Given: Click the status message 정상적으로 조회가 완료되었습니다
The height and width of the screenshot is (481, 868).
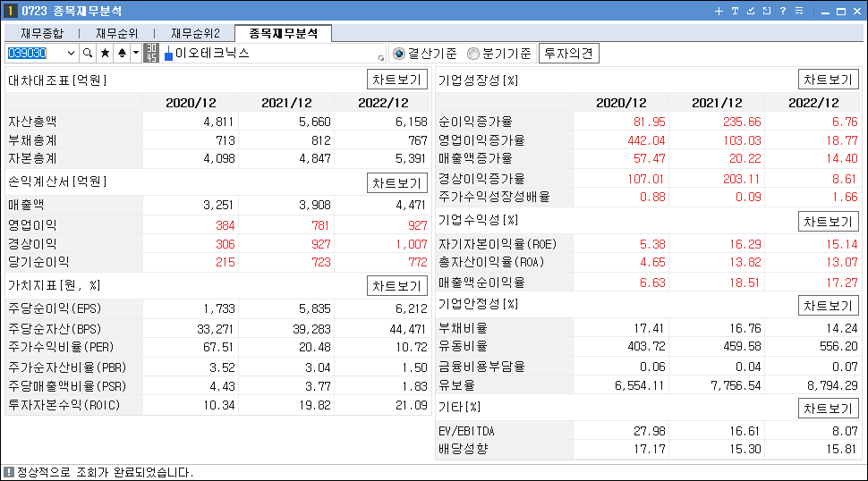Looking at the screenshot, I should [106, 472].
